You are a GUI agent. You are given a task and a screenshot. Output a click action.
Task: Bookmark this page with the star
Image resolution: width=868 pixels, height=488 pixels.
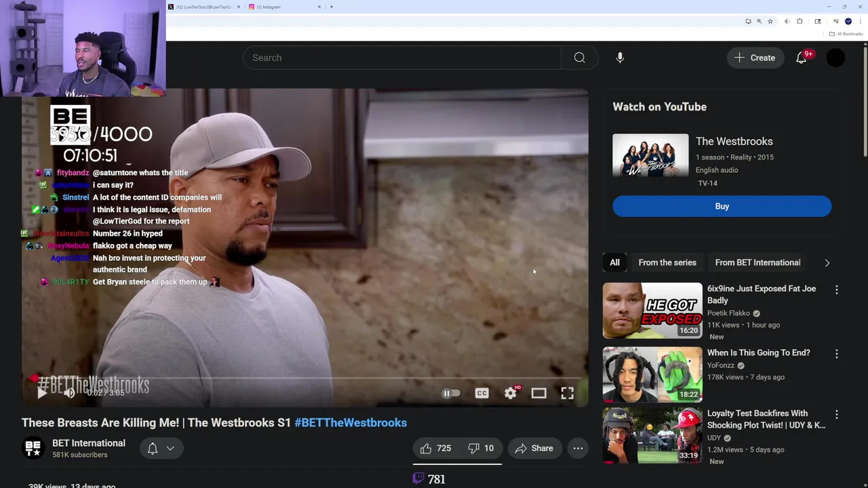coord(770,22)
